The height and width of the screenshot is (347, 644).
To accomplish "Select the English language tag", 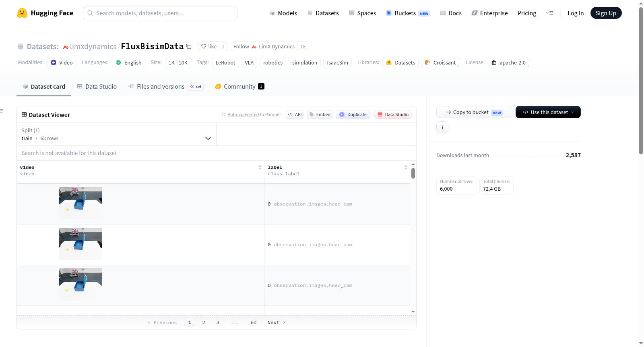I will point(128,62).
